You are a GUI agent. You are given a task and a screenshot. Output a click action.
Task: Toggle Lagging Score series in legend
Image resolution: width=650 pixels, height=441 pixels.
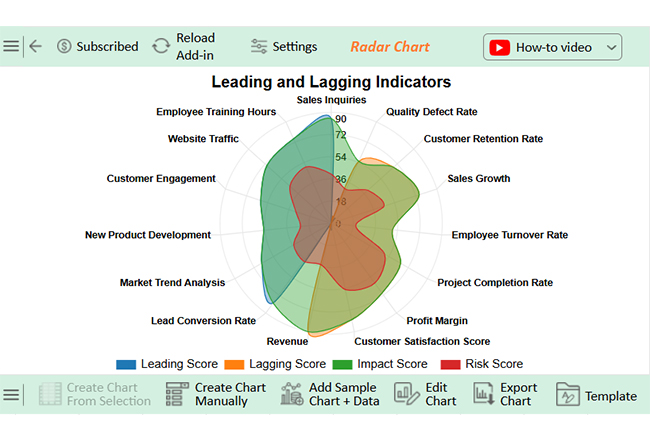(x=275, y=364)
